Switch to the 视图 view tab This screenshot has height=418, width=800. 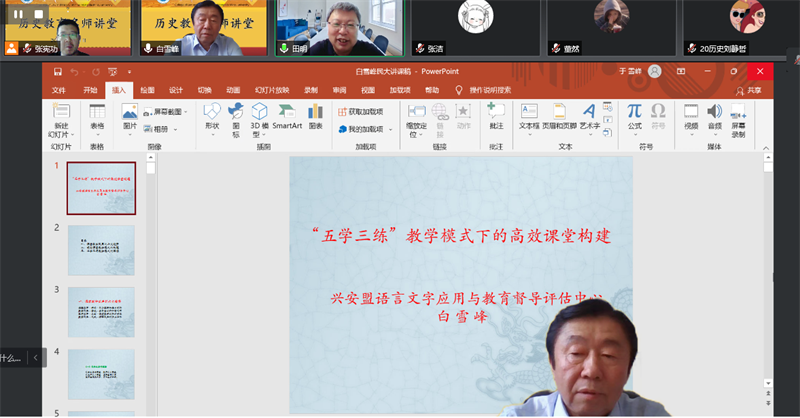368,90
